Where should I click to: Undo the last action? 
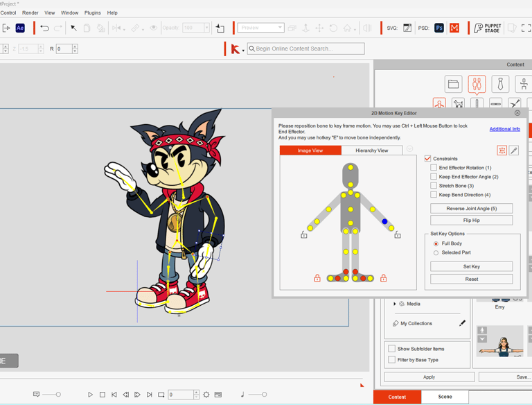[44, 28]
